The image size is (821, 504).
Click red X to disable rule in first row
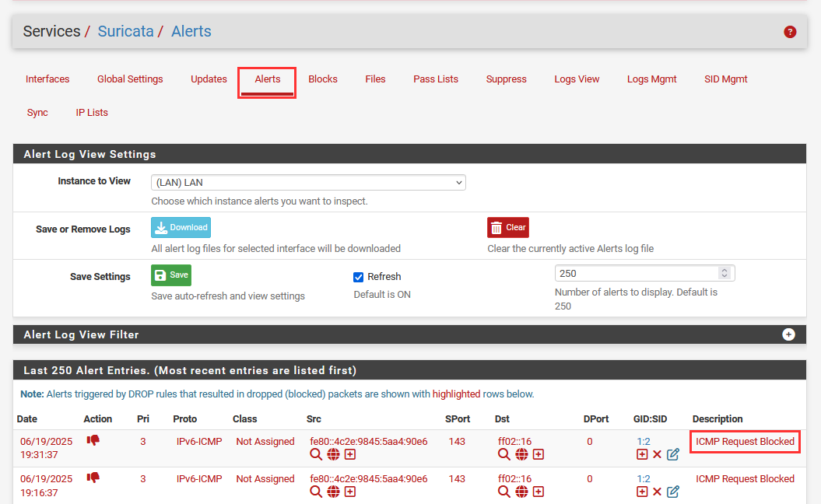pyautogui.click(x=657, y=454)
